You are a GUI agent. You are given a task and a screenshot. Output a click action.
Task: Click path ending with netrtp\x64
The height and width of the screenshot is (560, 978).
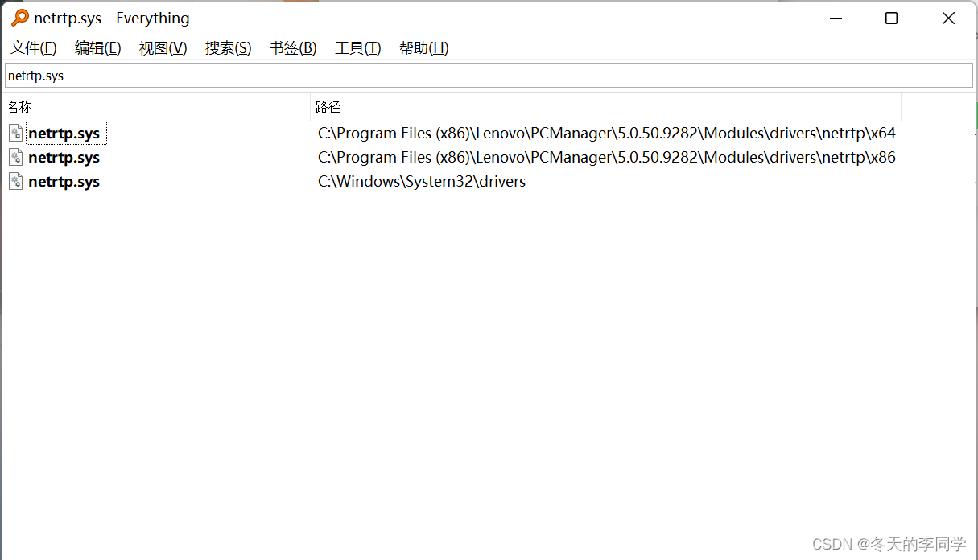(x=607, y=134)
